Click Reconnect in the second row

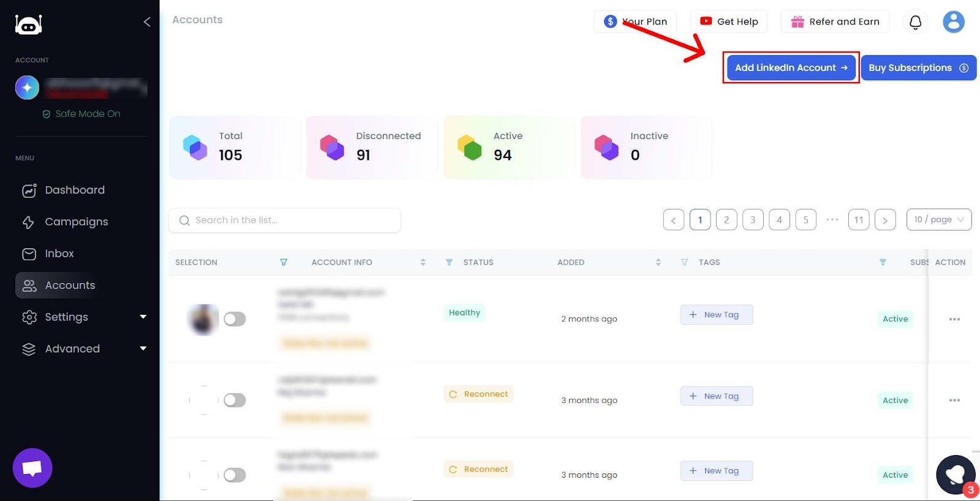click(478, 394)
